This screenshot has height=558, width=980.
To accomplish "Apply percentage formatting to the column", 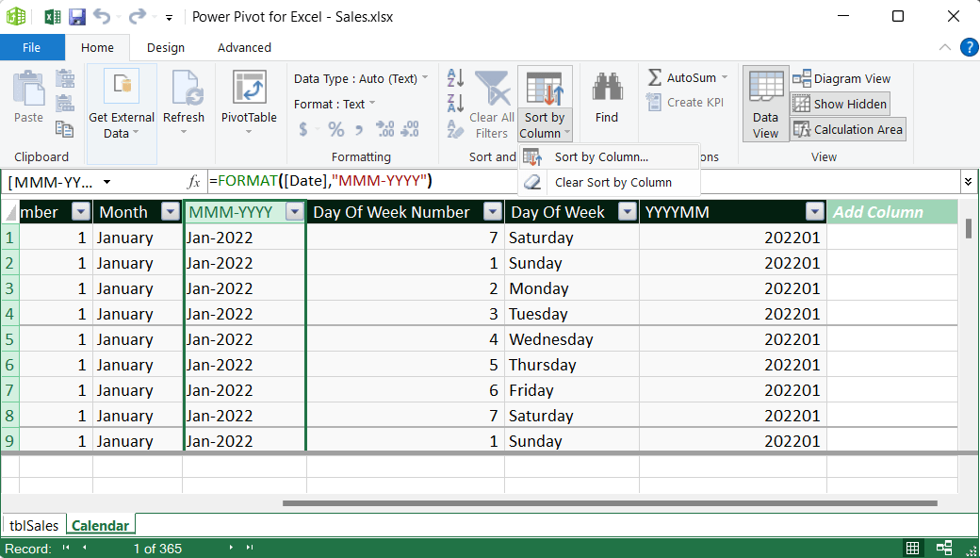I will [x=335, y=127].
